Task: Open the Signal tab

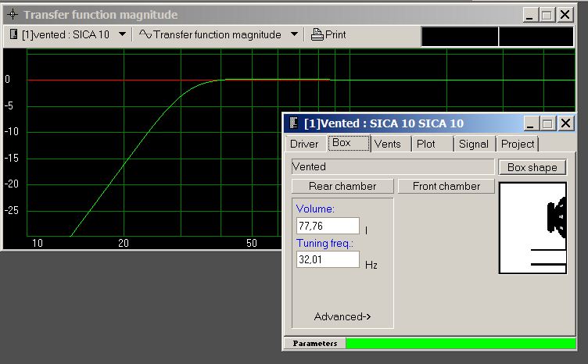Action: pos(474,144)
